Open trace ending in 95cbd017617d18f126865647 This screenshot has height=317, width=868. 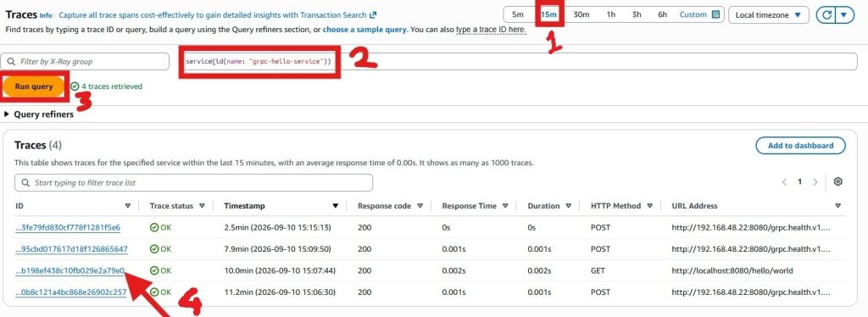pos(71,249)
